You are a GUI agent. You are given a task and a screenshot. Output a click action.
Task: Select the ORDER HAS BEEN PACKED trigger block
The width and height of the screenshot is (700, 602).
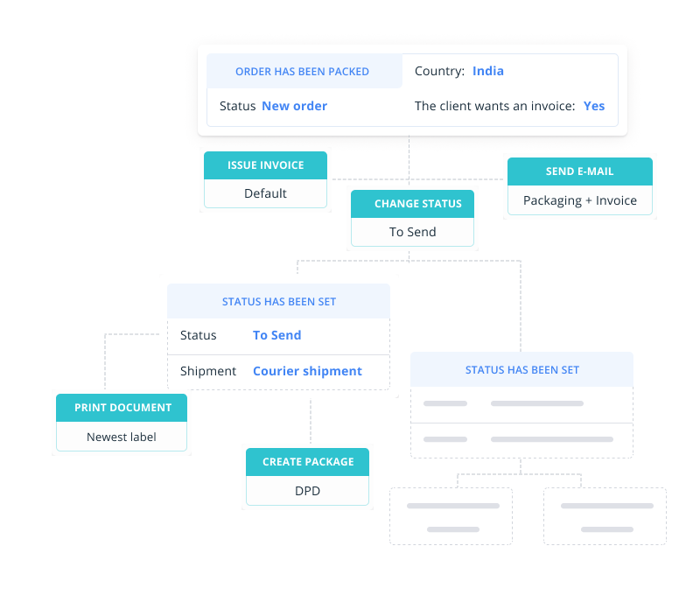click(304, 71)
